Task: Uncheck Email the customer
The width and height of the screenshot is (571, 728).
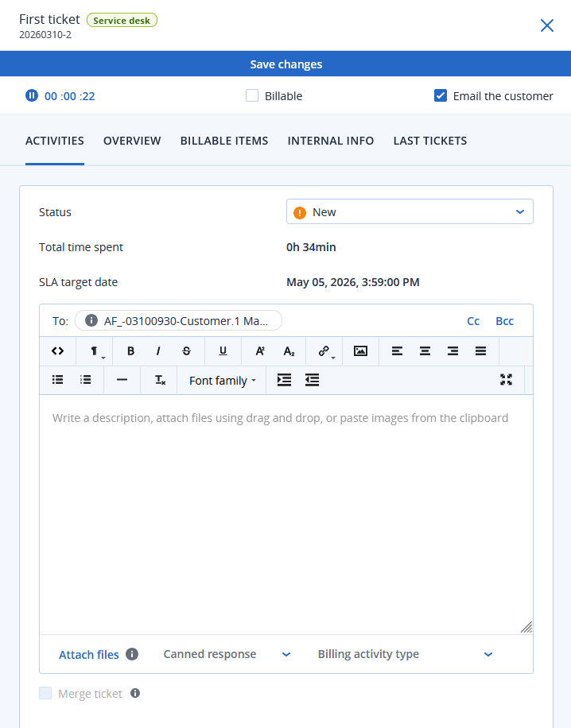Action: pos(441,96)
